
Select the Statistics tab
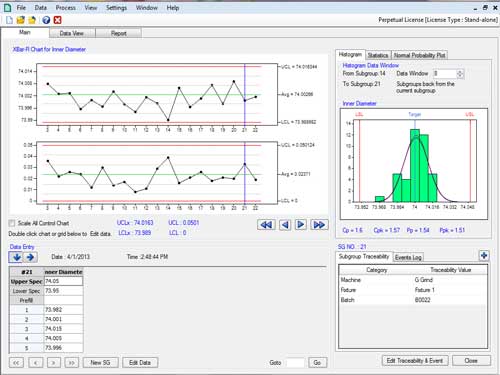pyautogui.click(x=378, y=55)
